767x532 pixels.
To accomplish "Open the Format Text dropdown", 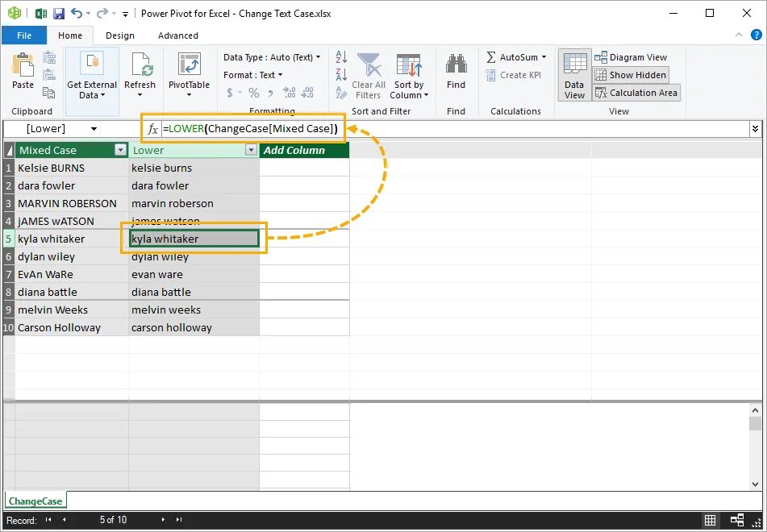I will [x=253, y=75].
